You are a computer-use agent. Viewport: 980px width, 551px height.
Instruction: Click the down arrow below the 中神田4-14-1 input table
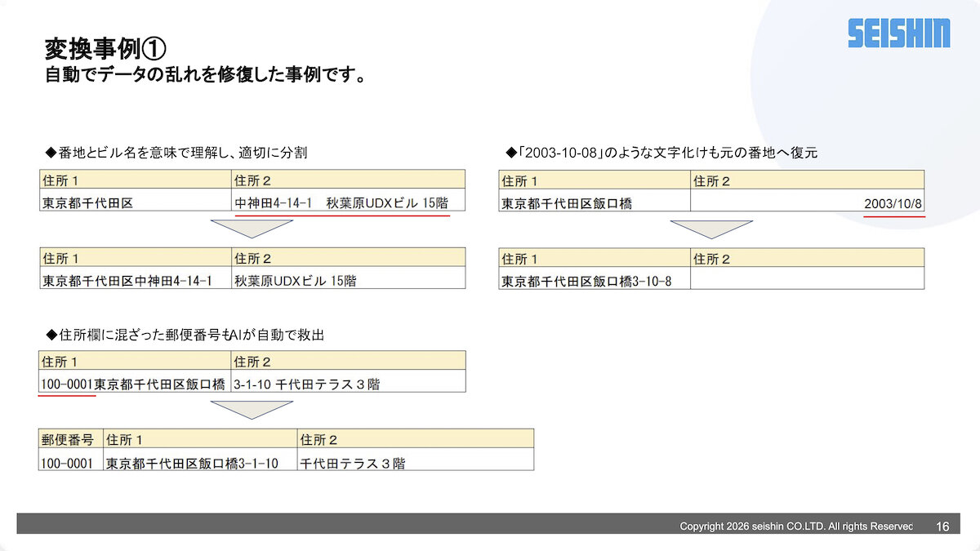[x=252, y=228]
